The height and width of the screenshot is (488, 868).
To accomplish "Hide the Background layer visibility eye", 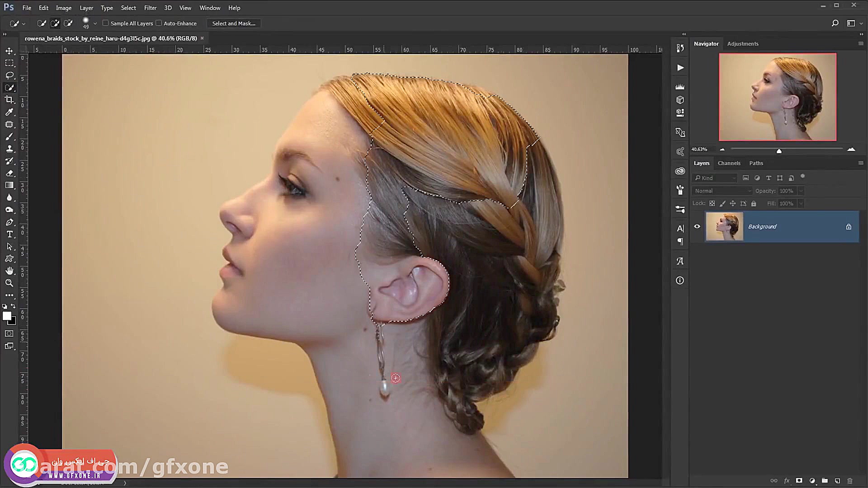I will pos(697,226).
